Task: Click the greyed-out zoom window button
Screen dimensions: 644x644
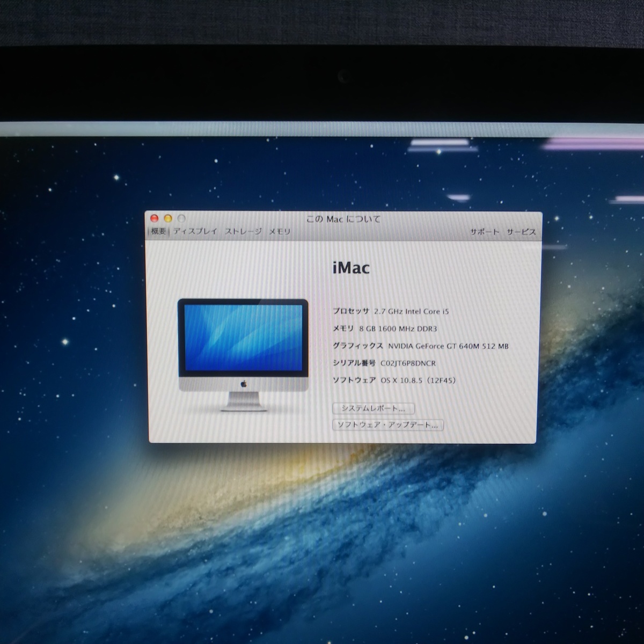Action: pos(181,218)
